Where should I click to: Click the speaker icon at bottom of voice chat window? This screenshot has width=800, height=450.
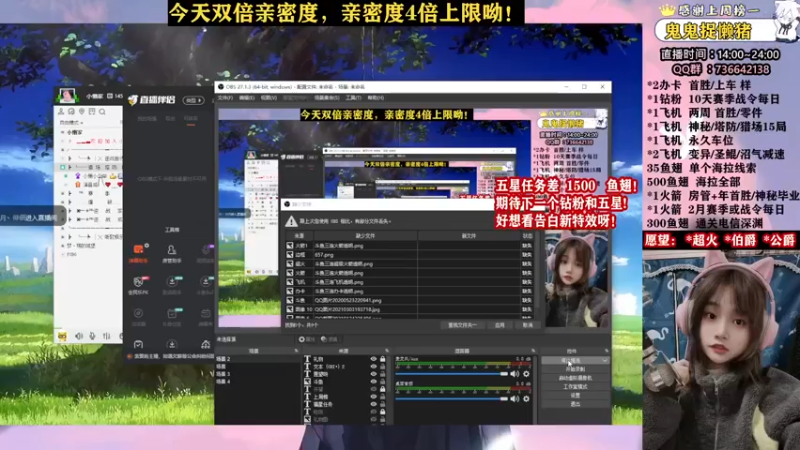(x=79, y=336)
